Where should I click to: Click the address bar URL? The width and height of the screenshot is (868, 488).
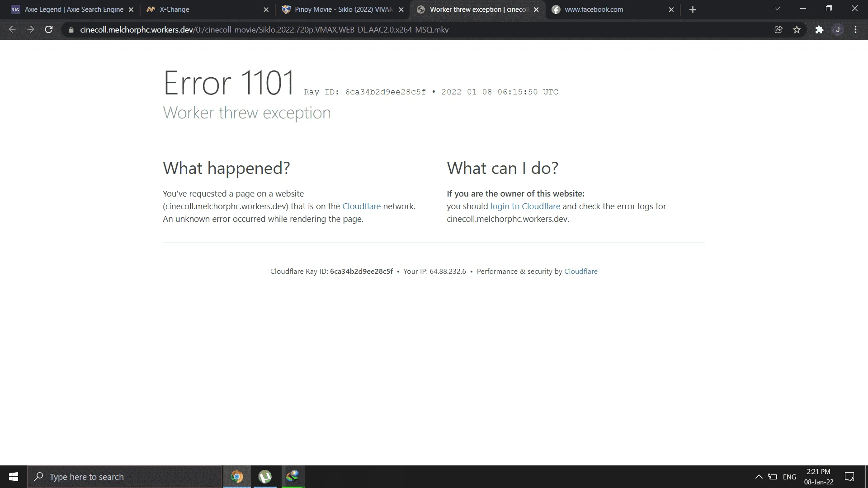pos(264,30)
